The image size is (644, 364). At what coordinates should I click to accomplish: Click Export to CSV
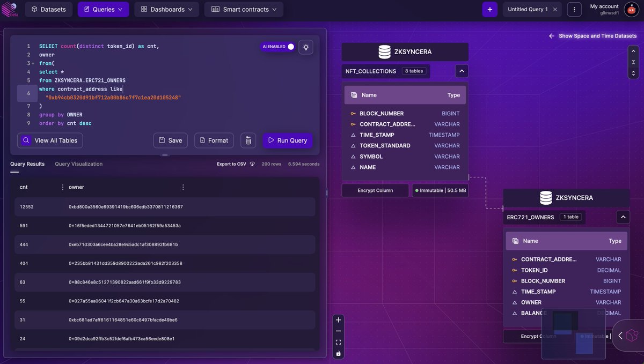[x=231, y=164]
